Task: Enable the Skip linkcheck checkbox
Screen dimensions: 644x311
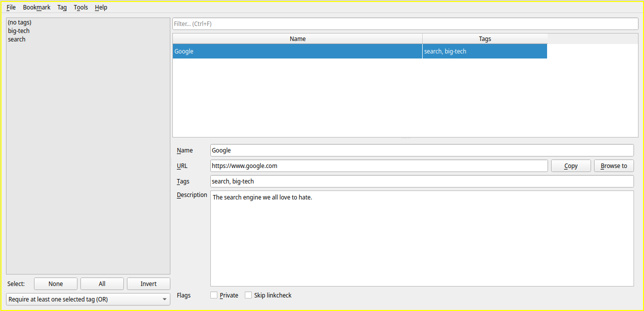Action: click(248, 295)
